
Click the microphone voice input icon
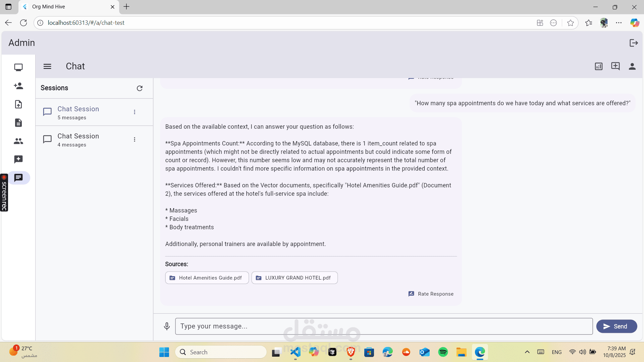click(x=167, y=326)
